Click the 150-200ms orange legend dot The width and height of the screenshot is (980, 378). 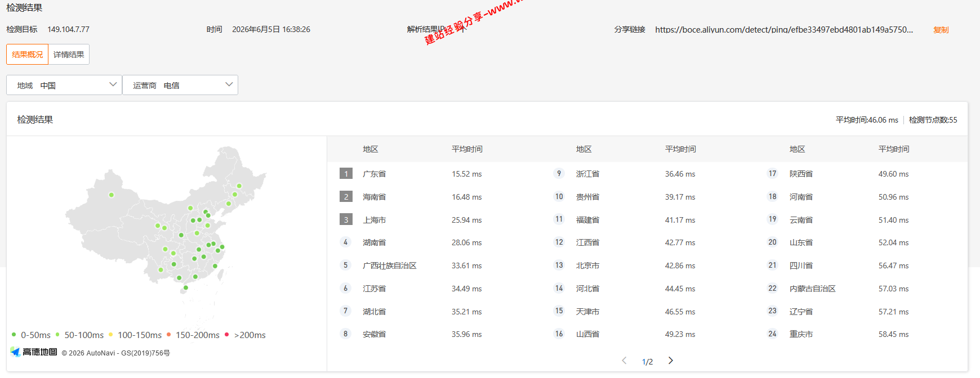[x=169, y=335]
